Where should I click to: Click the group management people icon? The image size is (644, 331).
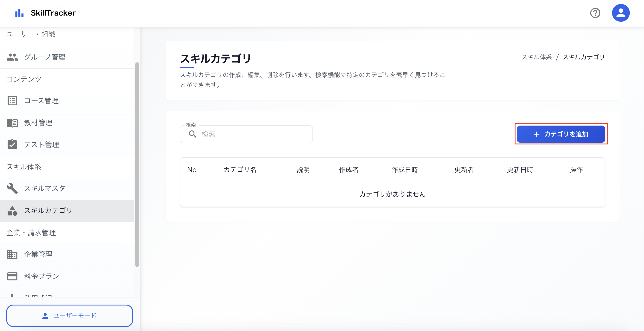12,57
